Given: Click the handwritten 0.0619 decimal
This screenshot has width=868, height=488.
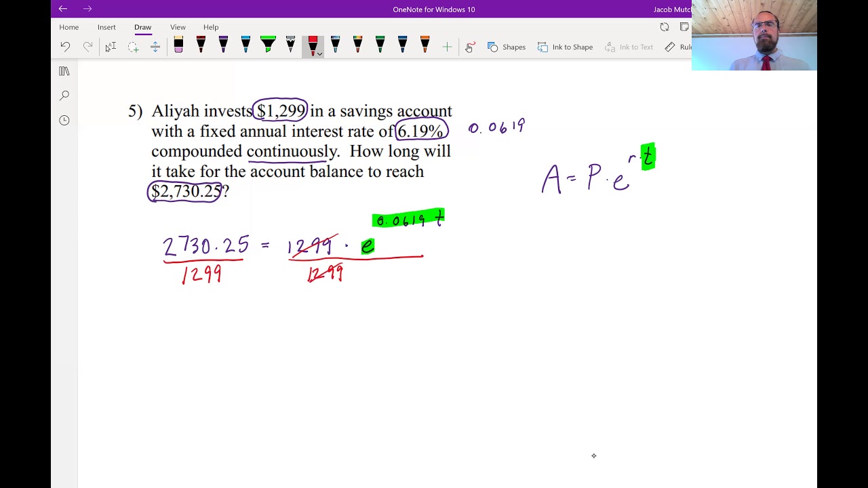Looking at the screenshot, I should [496, 127].
